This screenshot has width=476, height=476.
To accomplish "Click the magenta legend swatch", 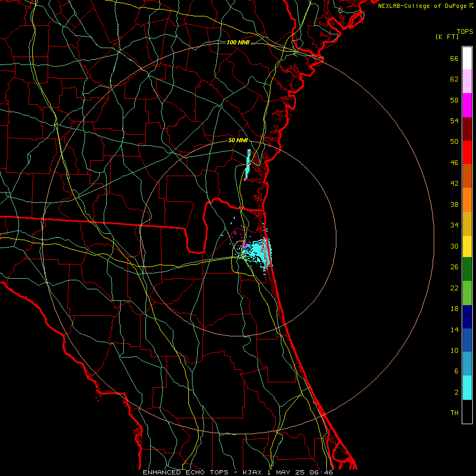I will tap(467, 105).
